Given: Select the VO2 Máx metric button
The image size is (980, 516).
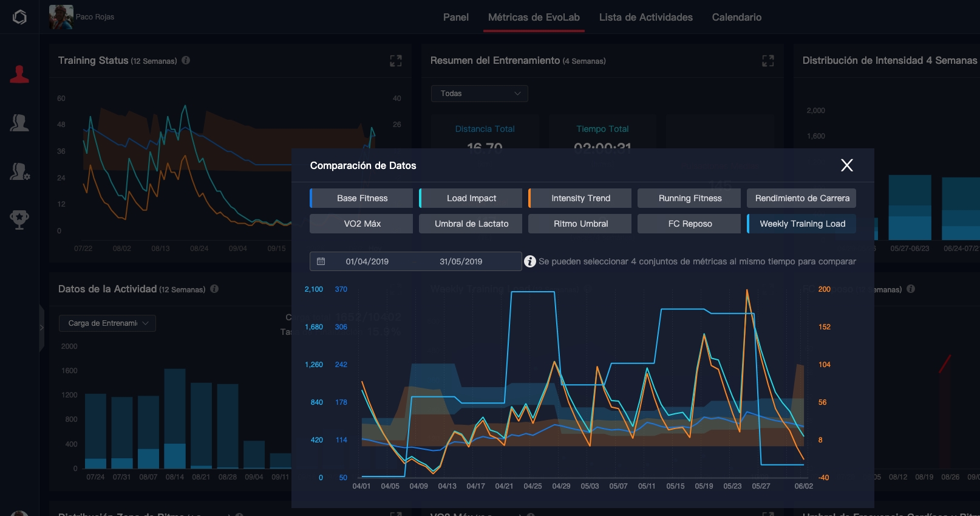Looking at the screenshot, I should click(x=362, y=224).
